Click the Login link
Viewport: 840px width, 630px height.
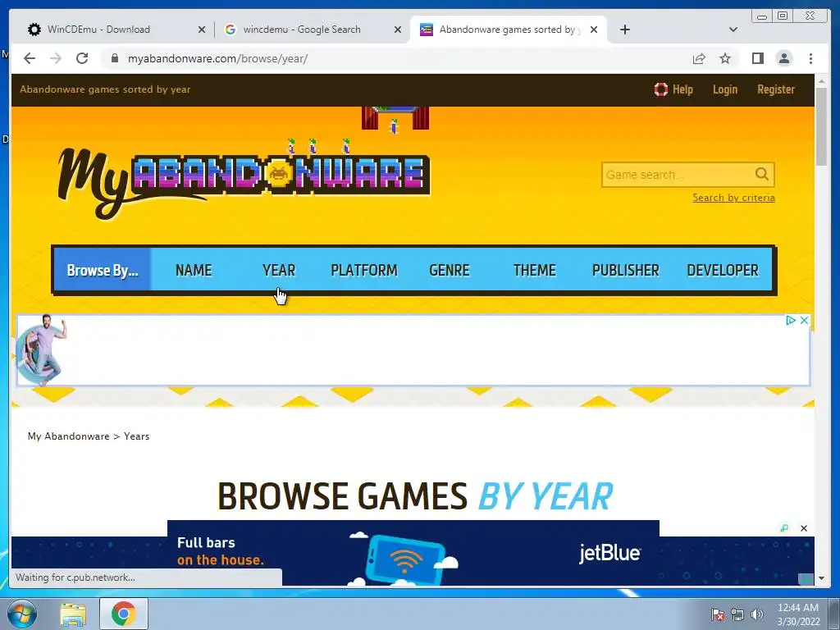click(x=725, y=89)
